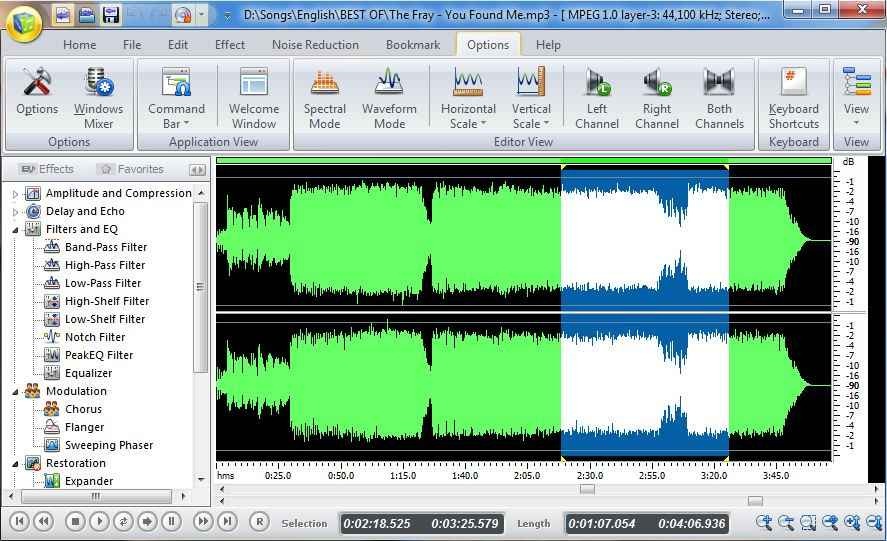Select the Notch Filter effect

click(94, 337)
